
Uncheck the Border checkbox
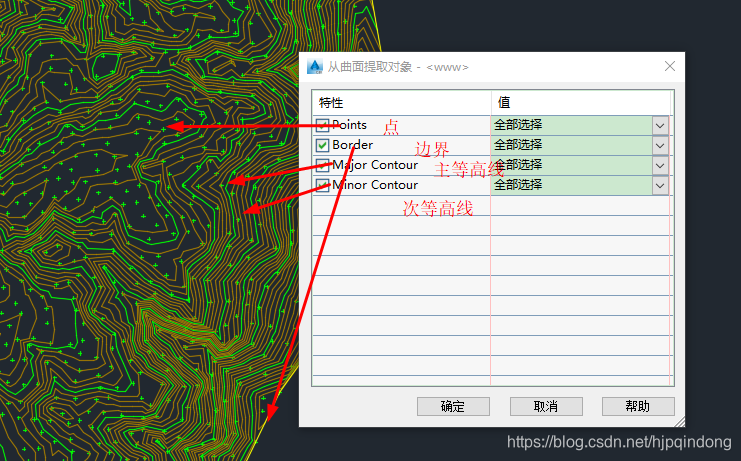[x=322, y=145]
